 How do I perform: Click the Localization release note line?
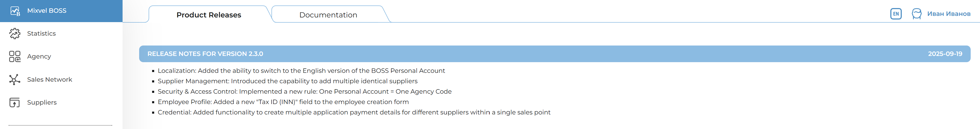click(301, 70)
